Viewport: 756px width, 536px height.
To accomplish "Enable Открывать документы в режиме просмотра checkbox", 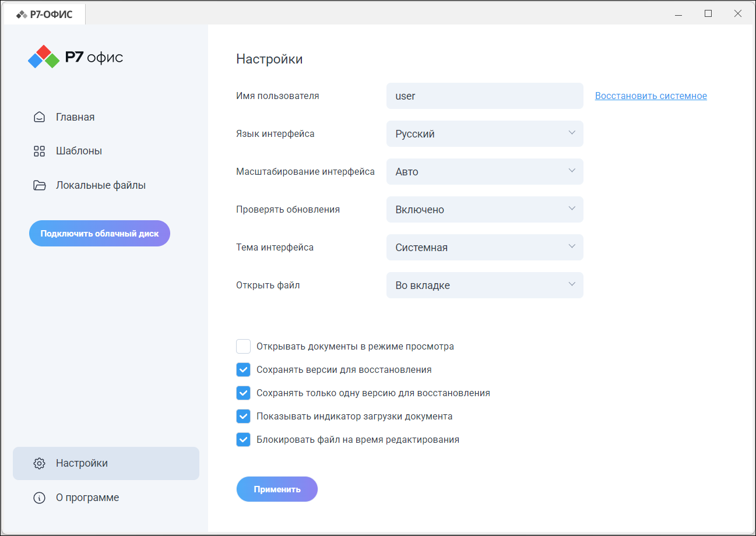I will click(x=243, y=347).
